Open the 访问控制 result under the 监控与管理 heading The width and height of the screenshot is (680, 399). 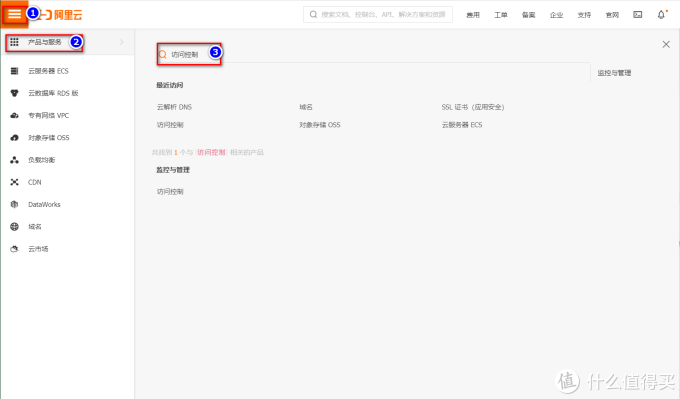[x=170, y=191]
